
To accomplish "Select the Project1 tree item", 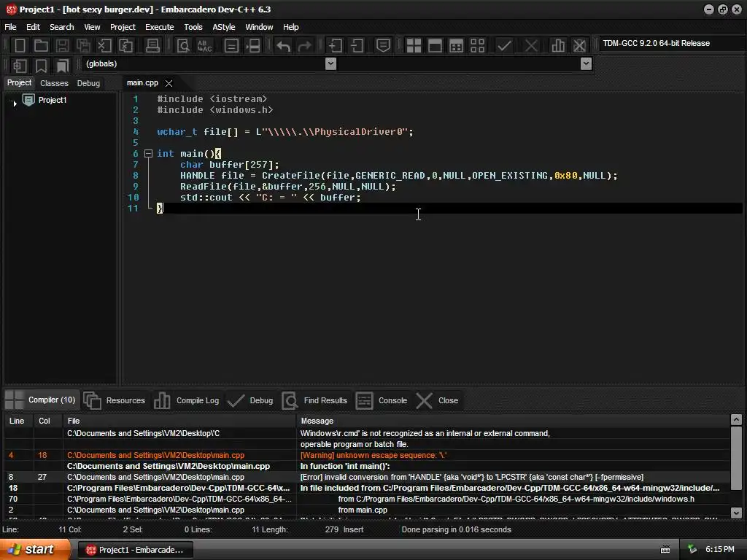I will tap(53, 100).
